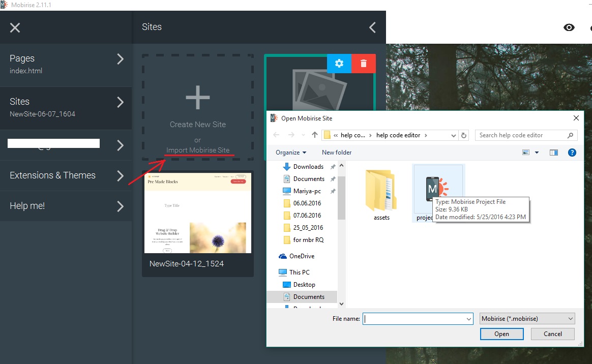Toggle the preview pane in the dialog
592x364 pixels.
click(553, 152)
